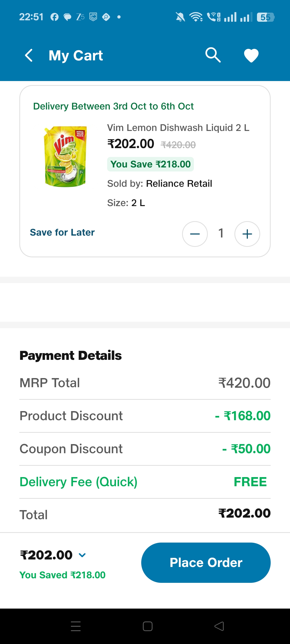This screenshot has height=644, width=290.
Task: Tap the Facebook notification icon
Action: [55, 17]
